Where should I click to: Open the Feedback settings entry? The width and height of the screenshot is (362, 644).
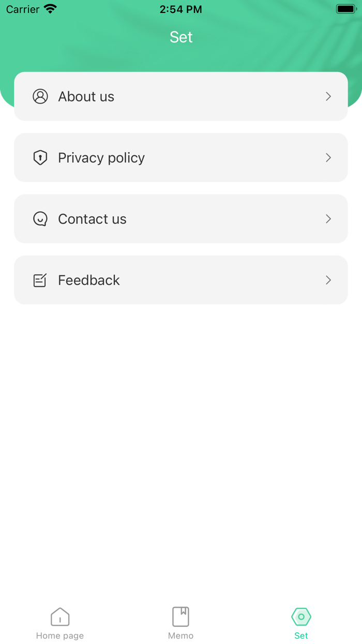pyautogui.click(x=181, y=280)
